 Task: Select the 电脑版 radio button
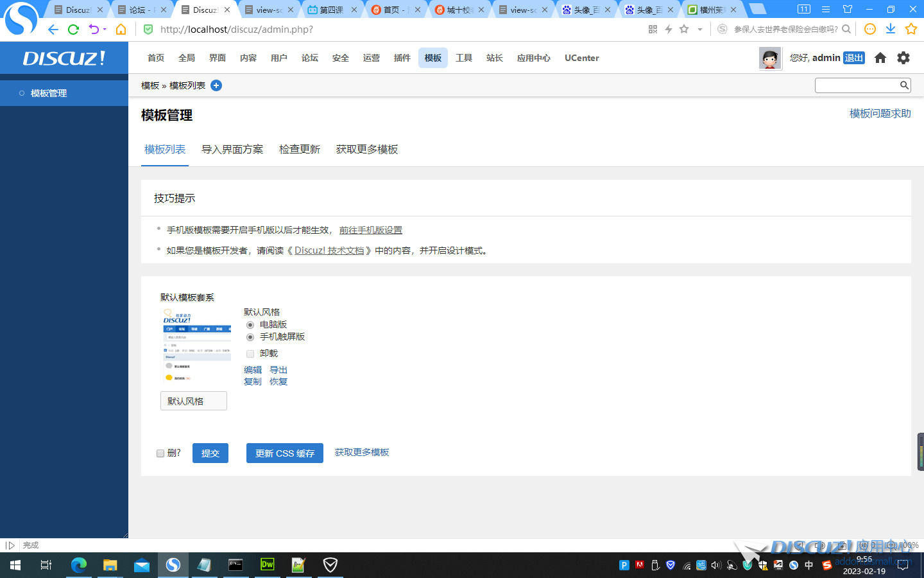[x=250, y=325]
